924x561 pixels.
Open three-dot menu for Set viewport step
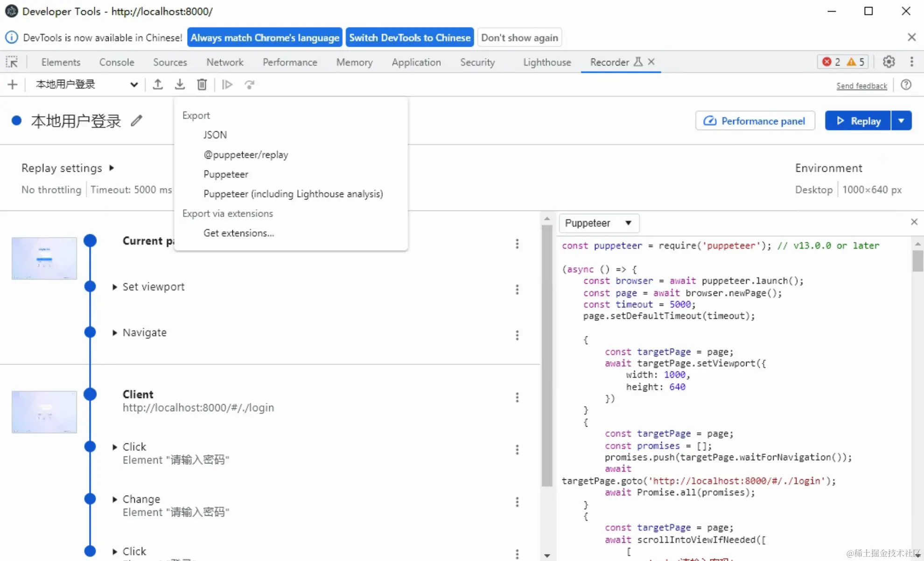pyautogui.click(x=517, y=289)
